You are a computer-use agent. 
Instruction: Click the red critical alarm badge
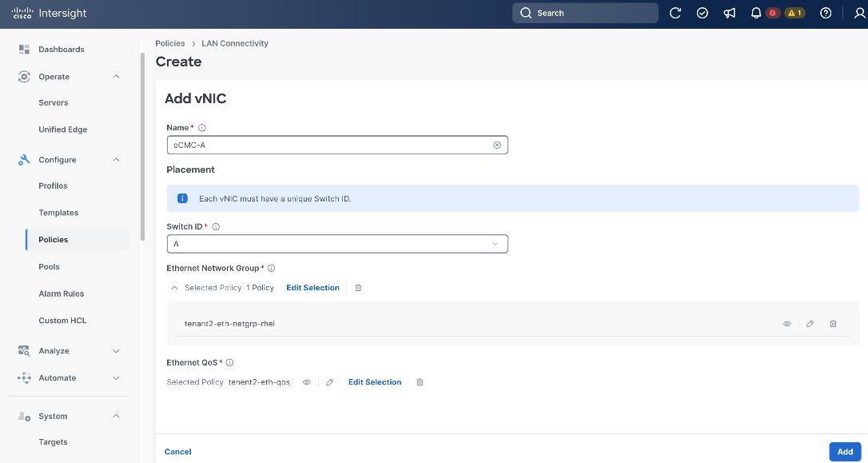click(x=772, y=14)
